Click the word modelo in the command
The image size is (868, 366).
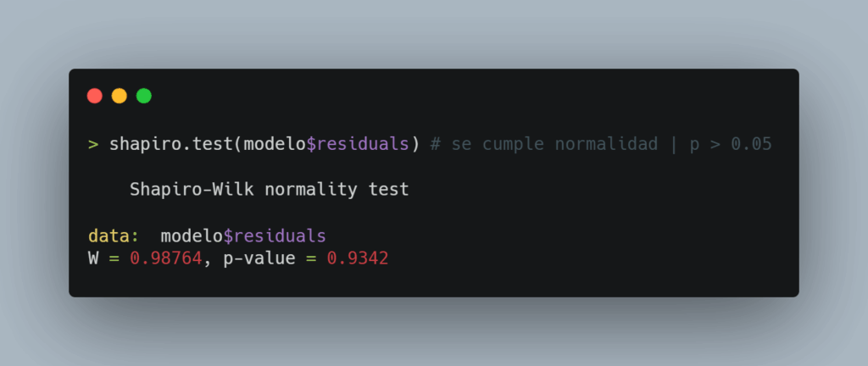pos(275,144)
